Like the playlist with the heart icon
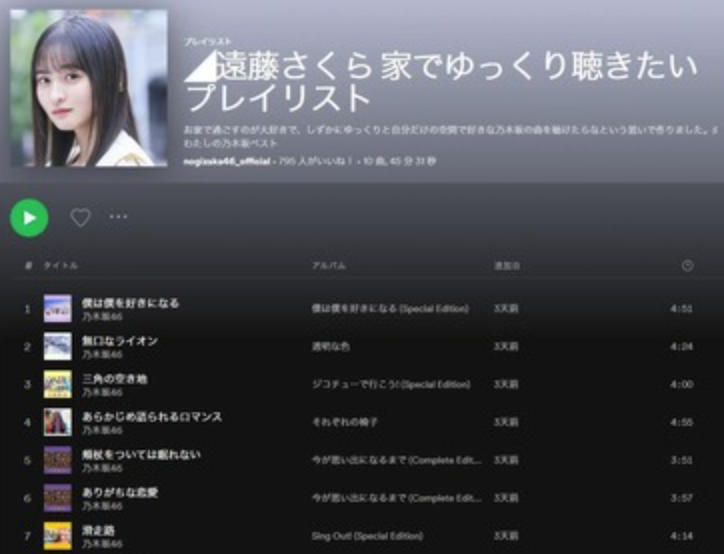 pos(80,217)
